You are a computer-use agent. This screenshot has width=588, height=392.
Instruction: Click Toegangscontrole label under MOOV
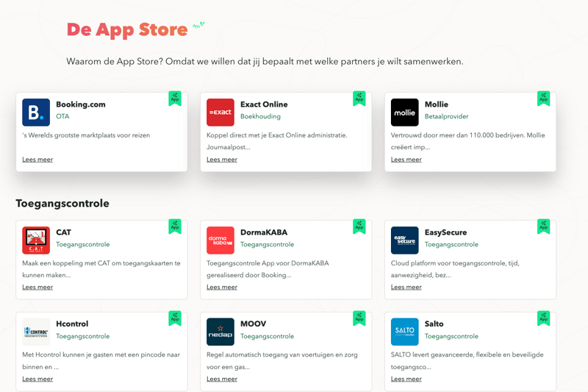coord(267,336)
